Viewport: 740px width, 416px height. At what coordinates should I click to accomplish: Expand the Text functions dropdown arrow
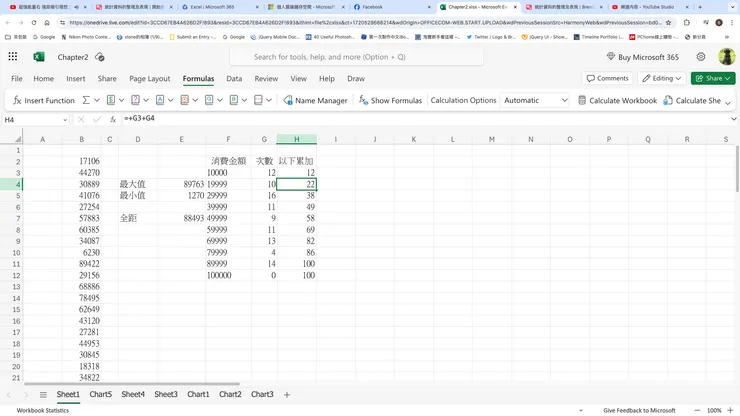170,100
